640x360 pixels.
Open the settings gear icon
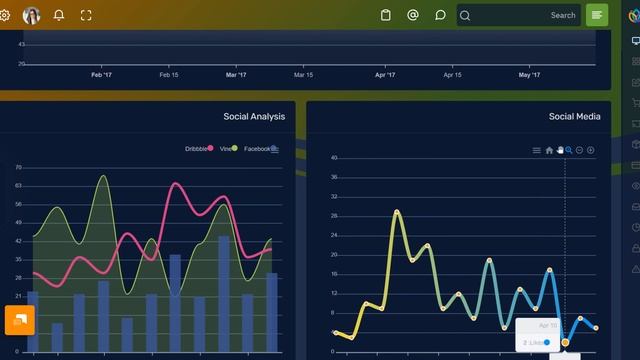[4, 16]
